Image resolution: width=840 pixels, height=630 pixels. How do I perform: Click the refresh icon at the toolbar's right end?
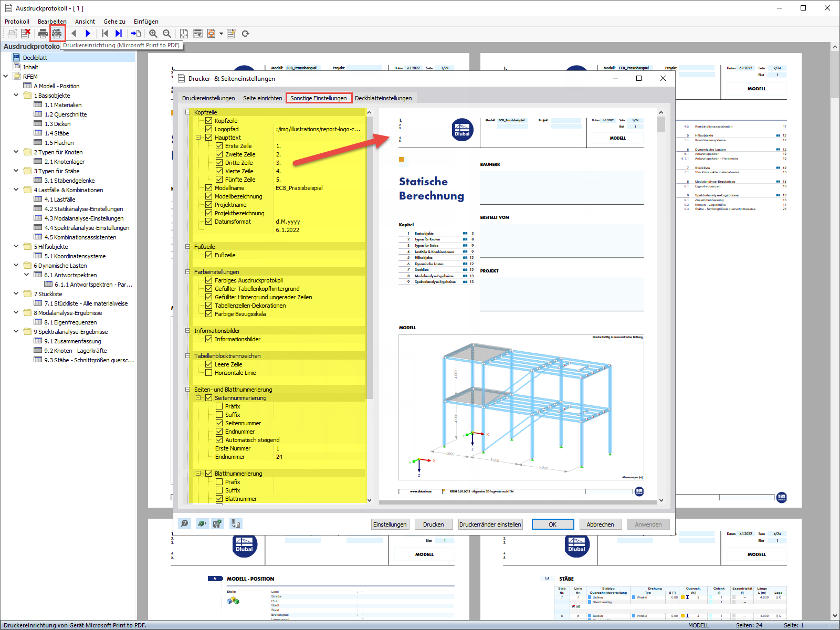(x=246, y=33)
